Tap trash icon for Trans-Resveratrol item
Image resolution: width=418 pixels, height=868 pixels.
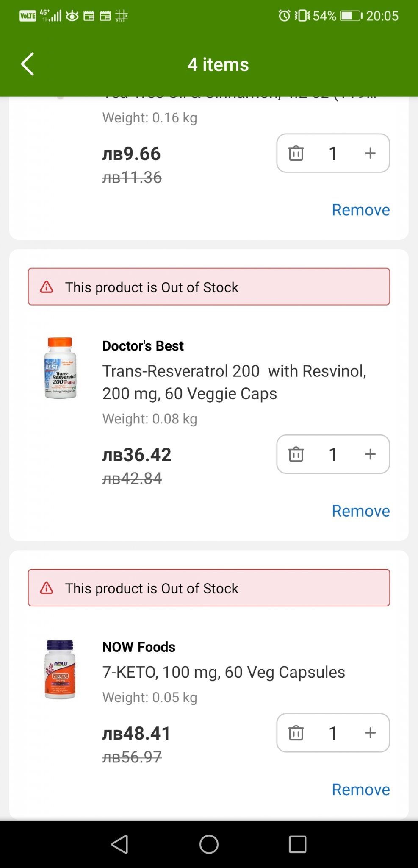[x=296, y=454]
